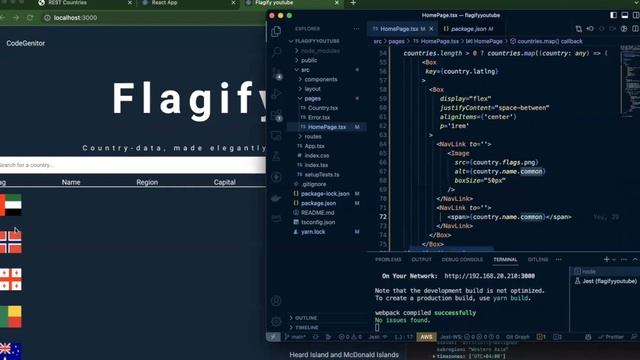Screen dimensions: 640x360
Task: Open Source Control view with pending changes badge
Action: (276, 73)
